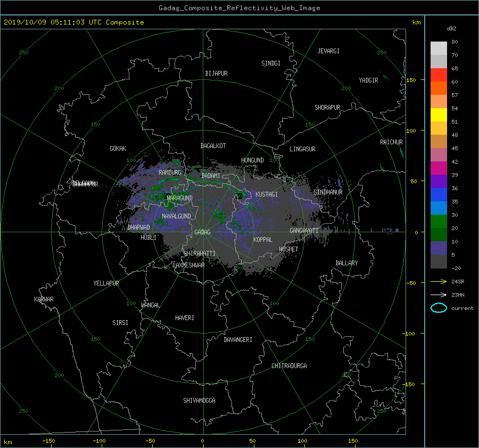The width and height of the screenshot is (479, 448).
Task: Select the 'RAMDURG' city label
Action: point(170,173)
